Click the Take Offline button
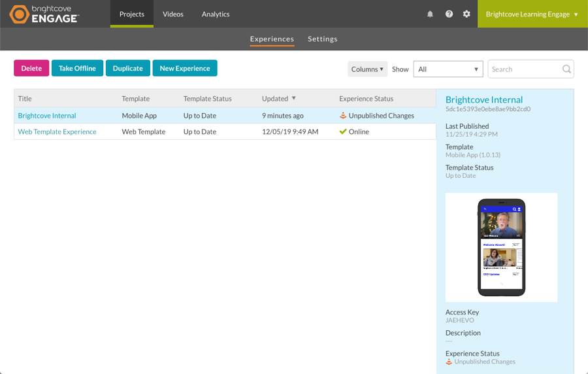The height and width of the screenshot is (374, 588). click(77, 68)
